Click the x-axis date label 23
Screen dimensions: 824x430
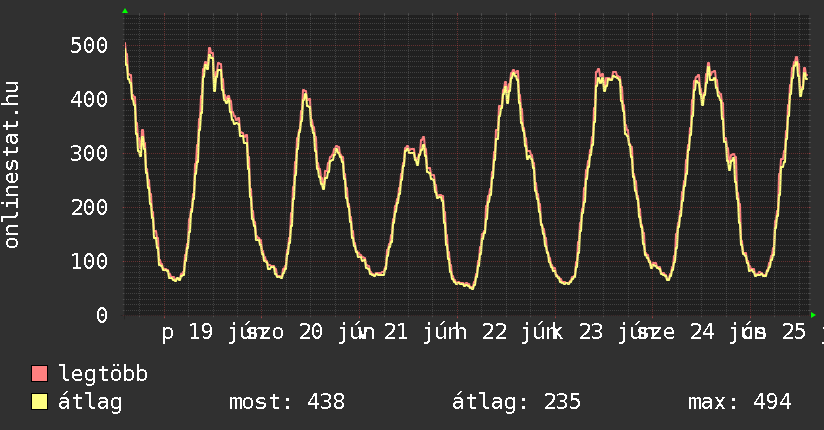coord(591,332)
